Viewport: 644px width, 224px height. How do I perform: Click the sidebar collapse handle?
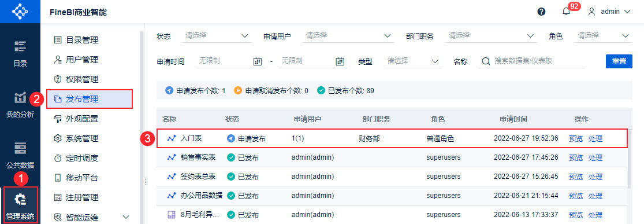146,181
